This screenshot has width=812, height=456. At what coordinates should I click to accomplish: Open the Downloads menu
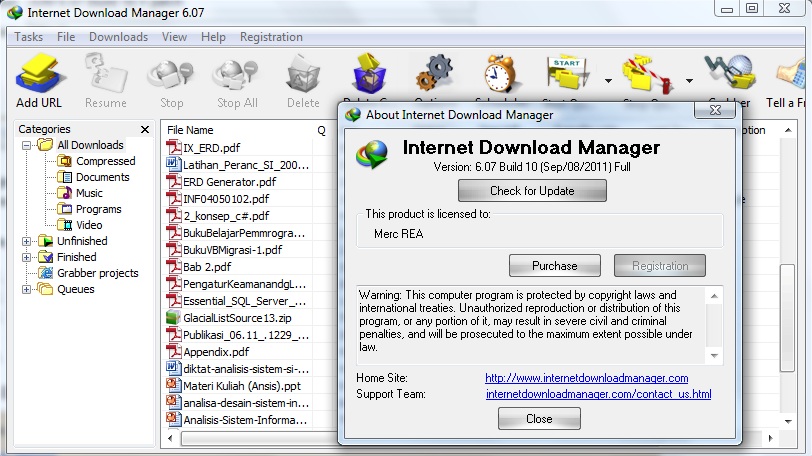tap(119, 37)
